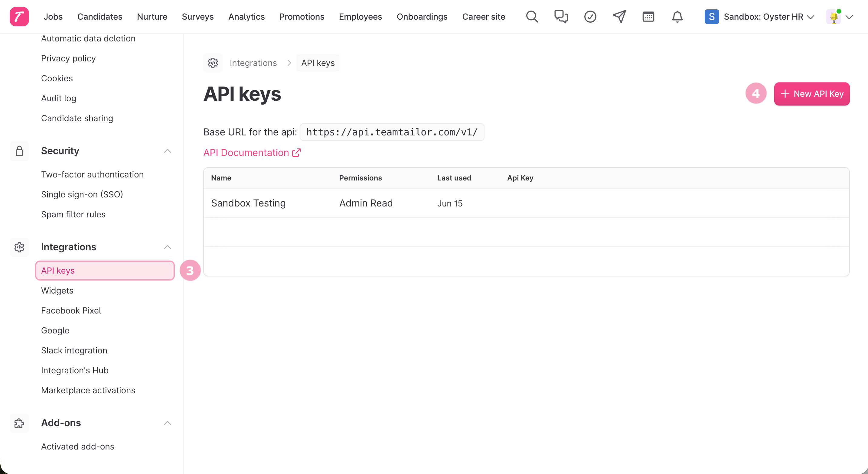Open the Promotions menu
868x474 pixels.
click(302, 17)
